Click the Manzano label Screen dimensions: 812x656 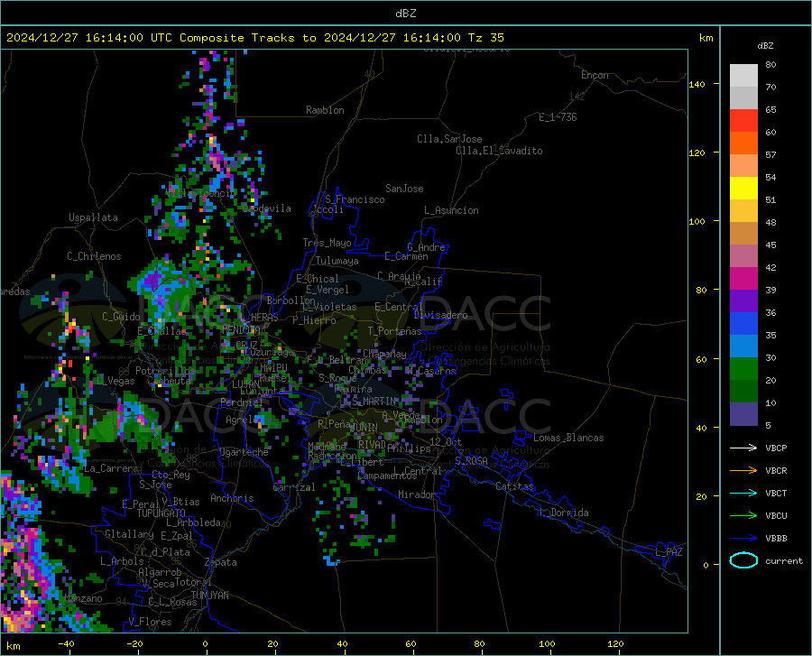[83, 598]
